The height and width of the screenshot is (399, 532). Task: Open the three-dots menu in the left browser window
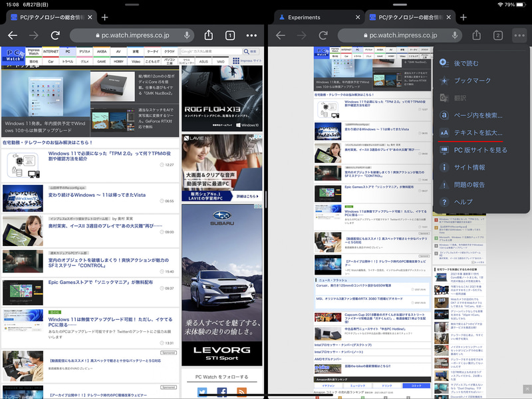click(x=251, y=35)
